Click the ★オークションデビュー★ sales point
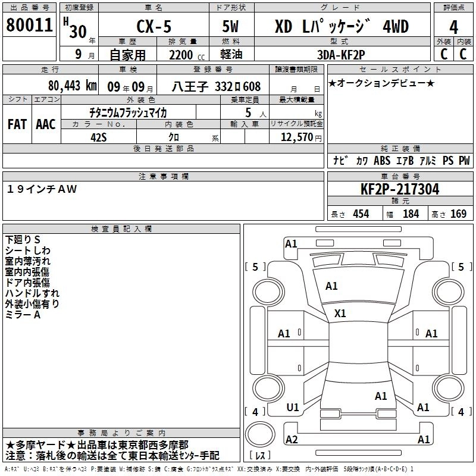 381,83
